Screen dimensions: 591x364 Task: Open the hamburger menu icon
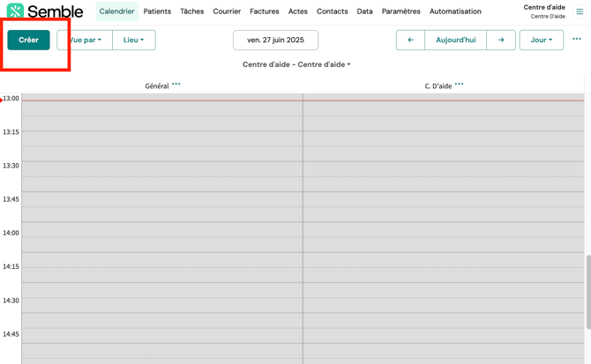[x=580, y=11]
